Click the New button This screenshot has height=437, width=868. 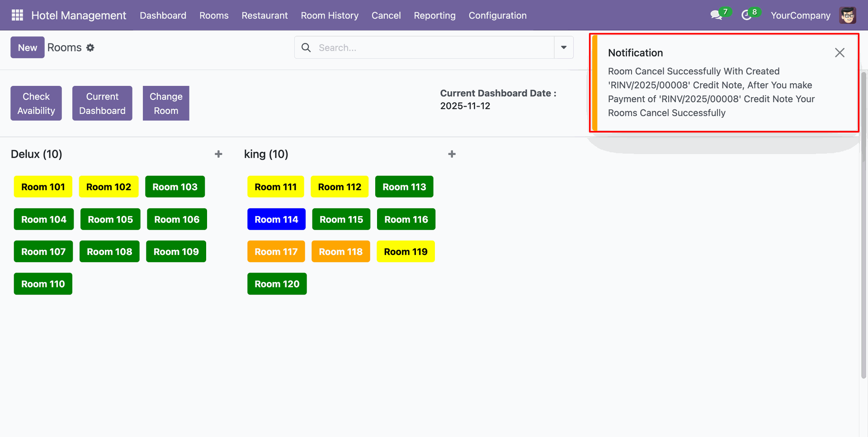click(x=28, y=47)
